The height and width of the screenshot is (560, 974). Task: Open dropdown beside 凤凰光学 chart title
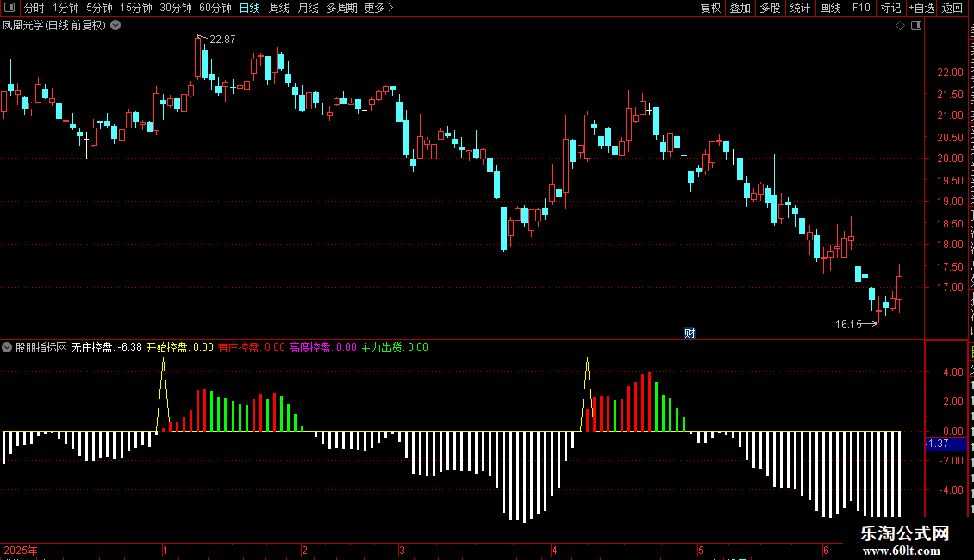point(116,26)
